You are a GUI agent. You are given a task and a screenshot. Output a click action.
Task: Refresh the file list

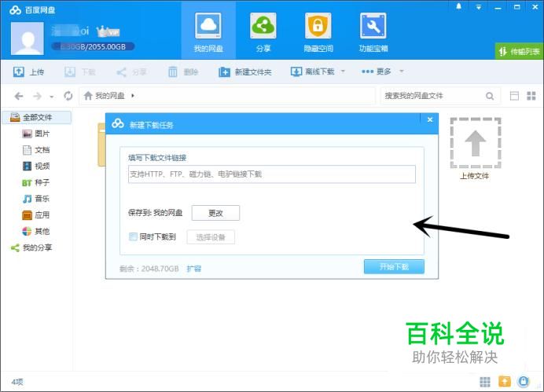[x=68, y=96]
